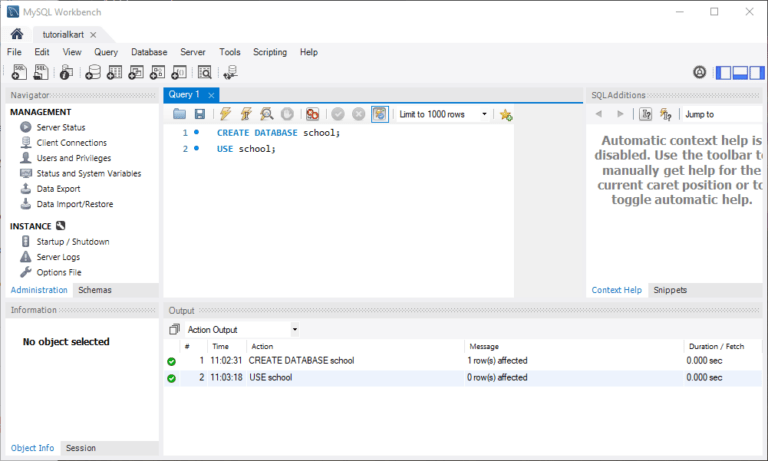Close the Query 1 tab

tap(211, 95)
